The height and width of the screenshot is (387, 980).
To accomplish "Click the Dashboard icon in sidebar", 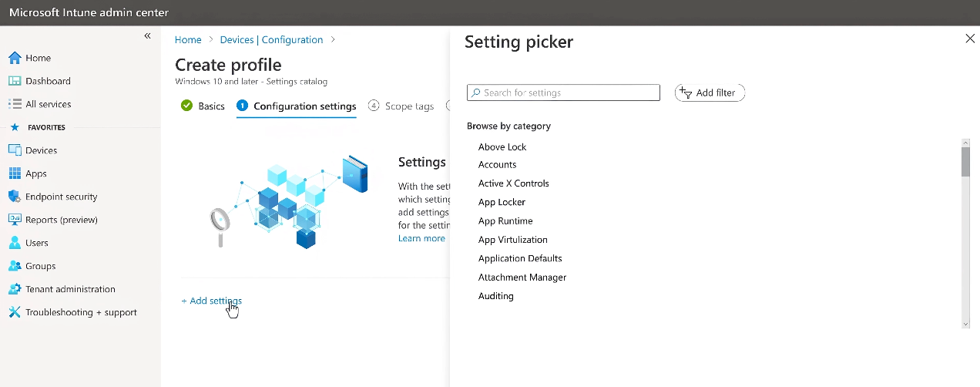I will pyautogui.click(x=14, y=81).
